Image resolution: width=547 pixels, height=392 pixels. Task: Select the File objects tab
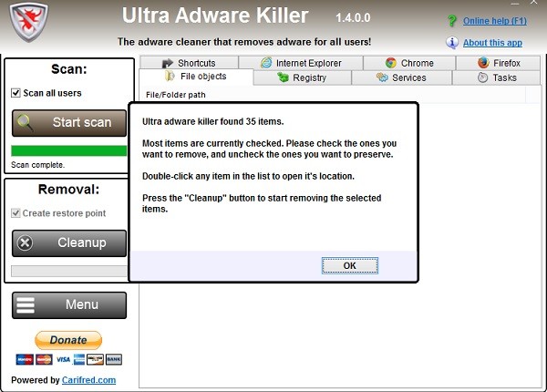[x=196, y=77]
